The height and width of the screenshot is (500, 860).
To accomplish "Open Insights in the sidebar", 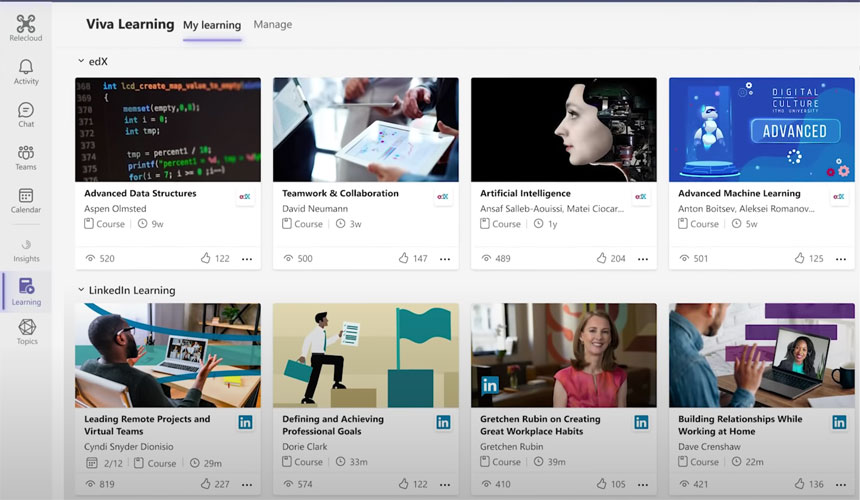I will 26,250.
